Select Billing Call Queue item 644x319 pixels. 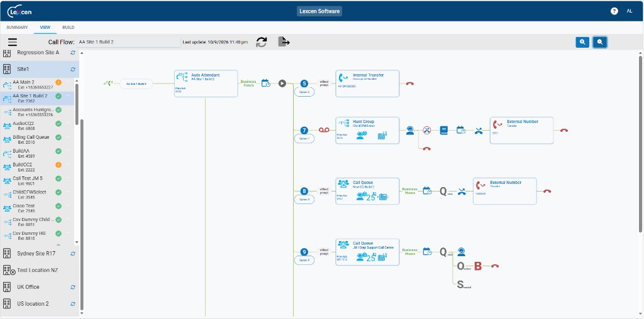37,139
